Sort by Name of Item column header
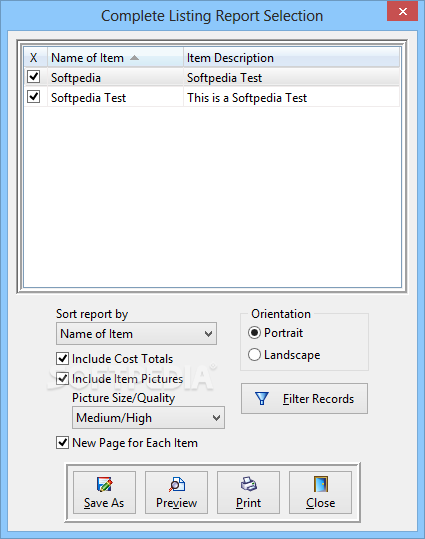The width and height of the screenshot is (425, 539). (115, 57)
